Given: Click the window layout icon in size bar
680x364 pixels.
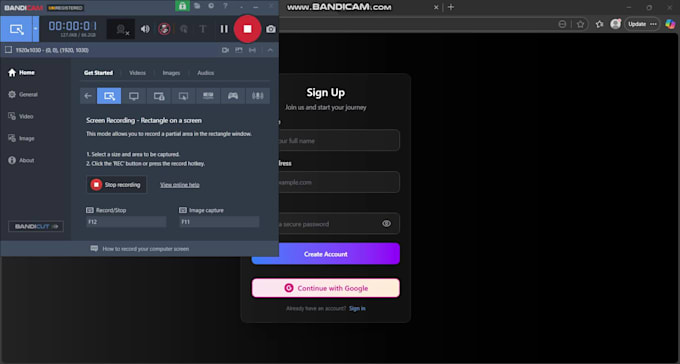Looking at the screenshot, I should (x=239, y=50).
